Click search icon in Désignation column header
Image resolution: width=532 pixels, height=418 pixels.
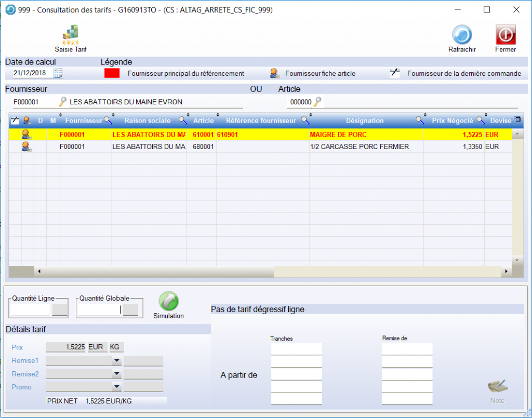click(x=420, y=120)
